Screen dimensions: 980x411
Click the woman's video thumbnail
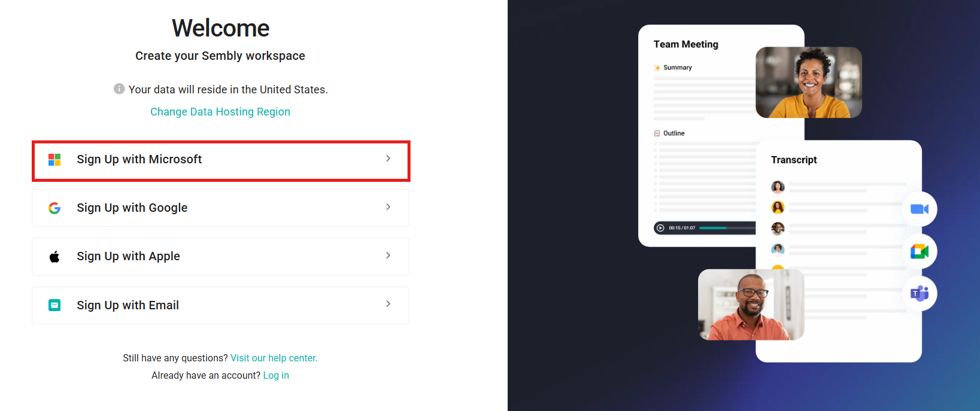pos(809,83)
